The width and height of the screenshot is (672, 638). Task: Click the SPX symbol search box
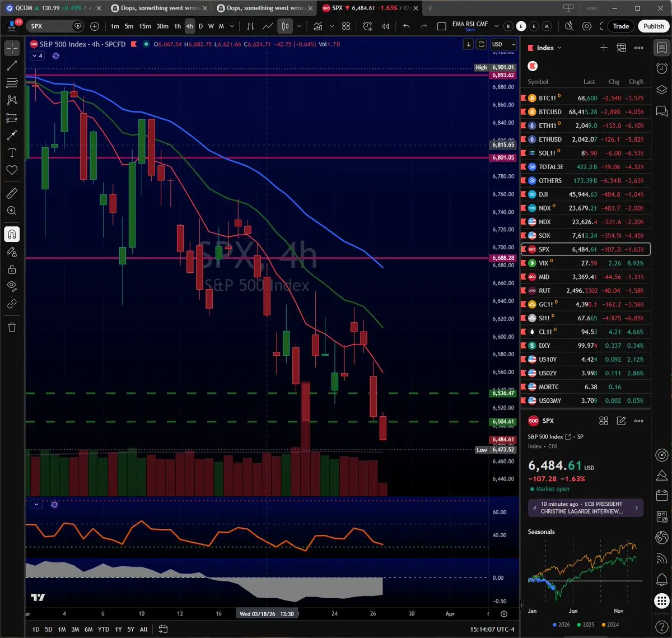click(x=55, y=26)
